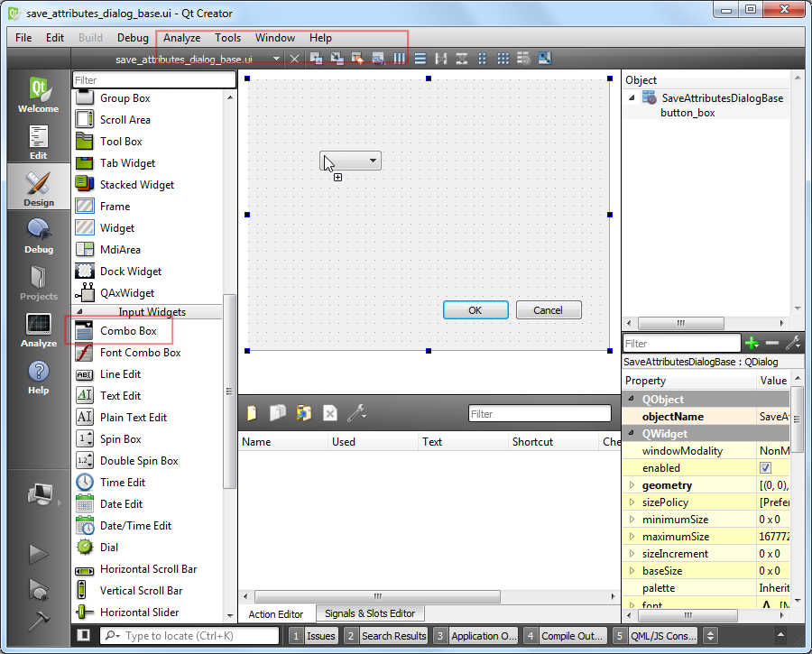Apply Lay Out Horizontally
Image resolution: width=812 pixels, height=654 pixels.
pyautogui.click(x=400, y=59)
